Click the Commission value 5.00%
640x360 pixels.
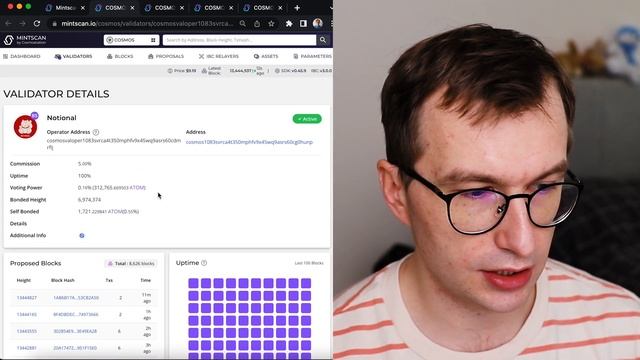tap(84, 164)
